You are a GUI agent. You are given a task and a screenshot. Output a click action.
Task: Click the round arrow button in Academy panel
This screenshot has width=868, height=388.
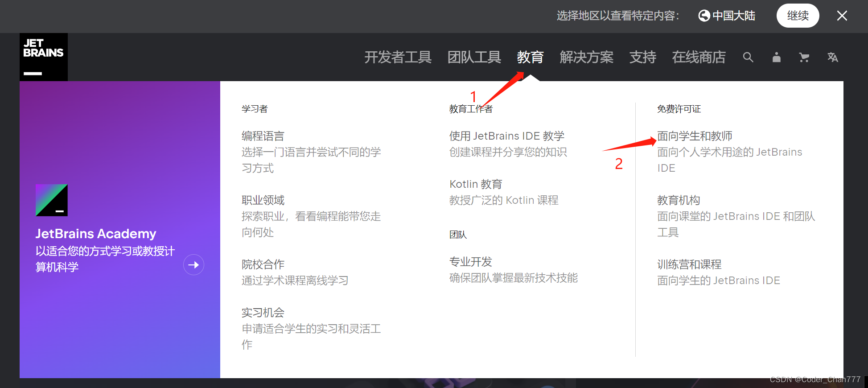click(193, 265)
